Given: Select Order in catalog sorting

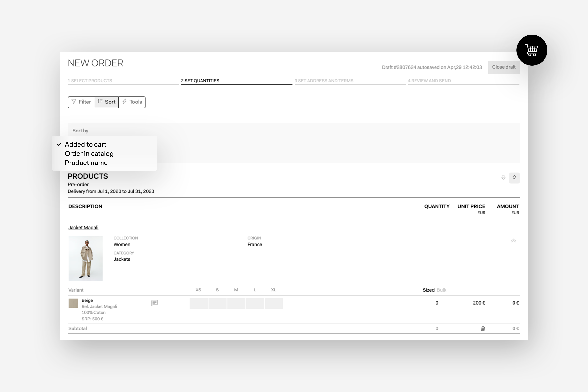Looking at the screenshot, I should point(89,153).
